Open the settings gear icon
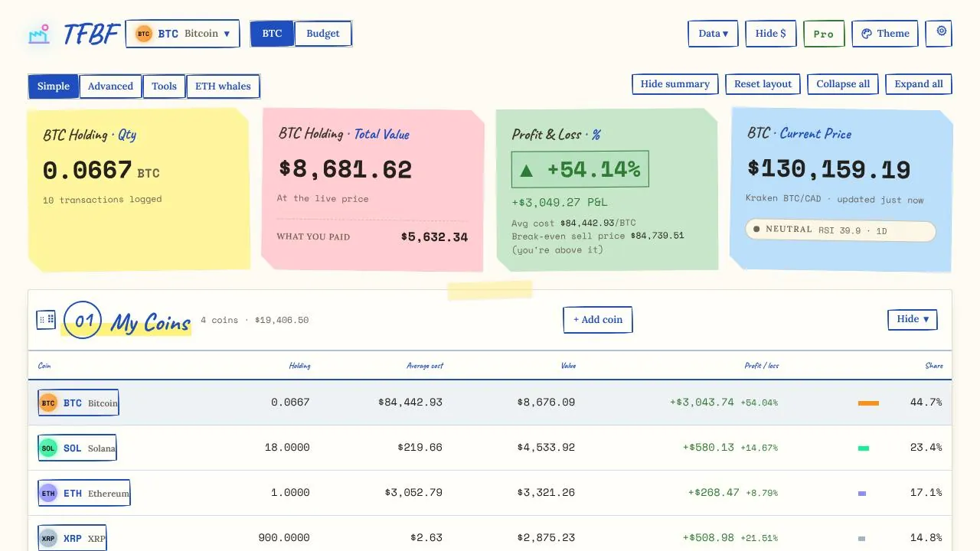The image size is (980, 551). point(942,32)
